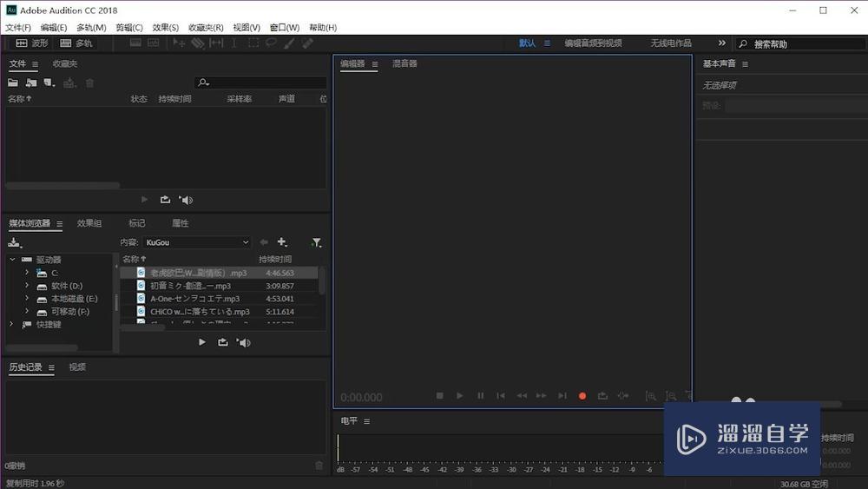Open the 帮助(H) menu
This screenshot has height=489, width=868.
[x=323, y=27]
